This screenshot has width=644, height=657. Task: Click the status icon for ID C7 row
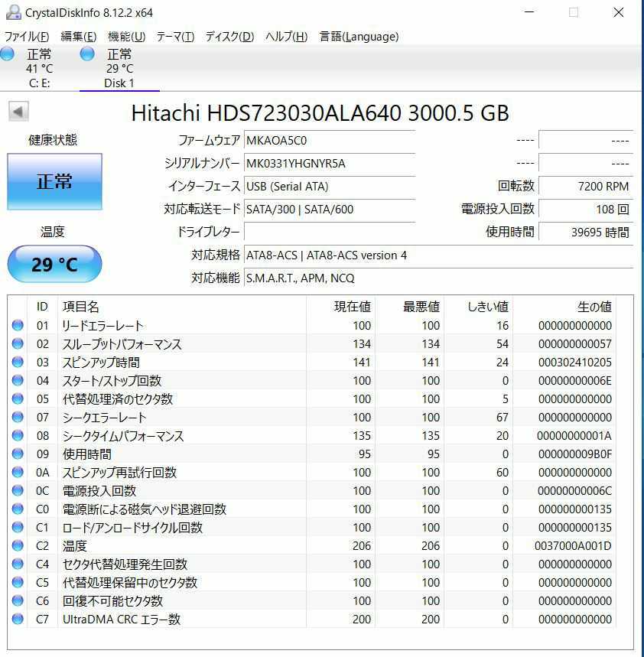tap(18, 619)
